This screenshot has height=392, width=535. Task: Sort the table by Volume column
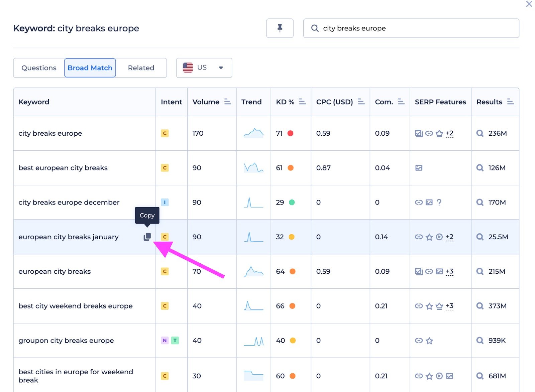tap(227, 102)
